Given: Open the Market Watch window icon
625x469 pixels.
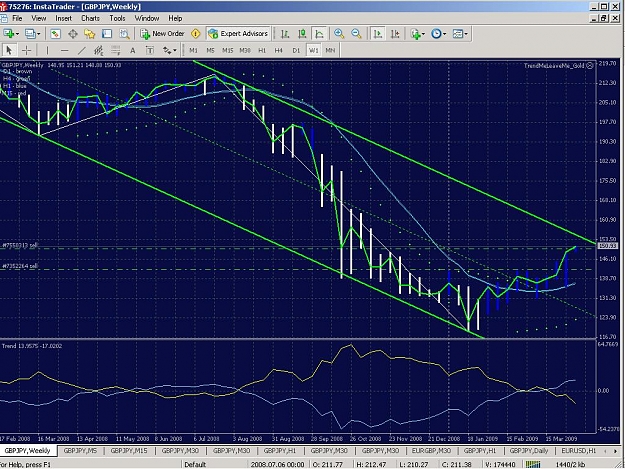Looking at the screenshot, I should [55, 34].
